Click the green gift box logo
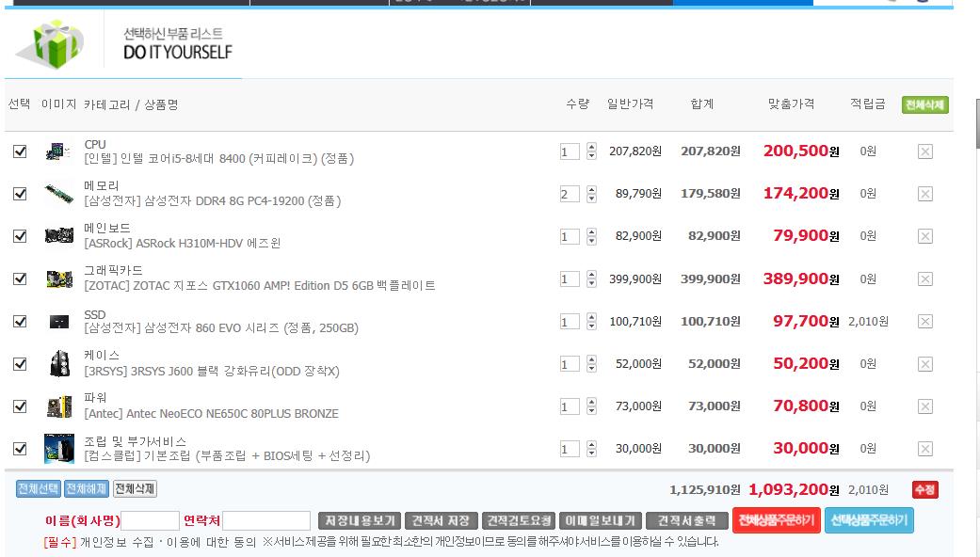 click(50, 43)
